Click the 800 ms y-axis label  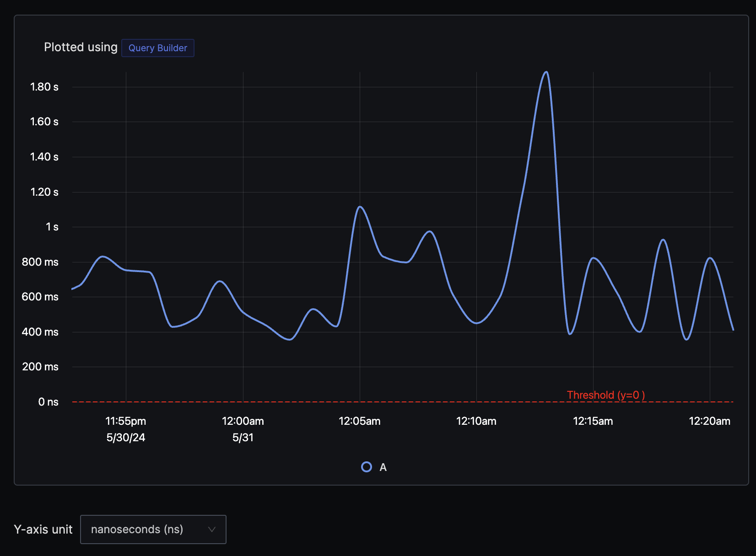click(40, 262)
